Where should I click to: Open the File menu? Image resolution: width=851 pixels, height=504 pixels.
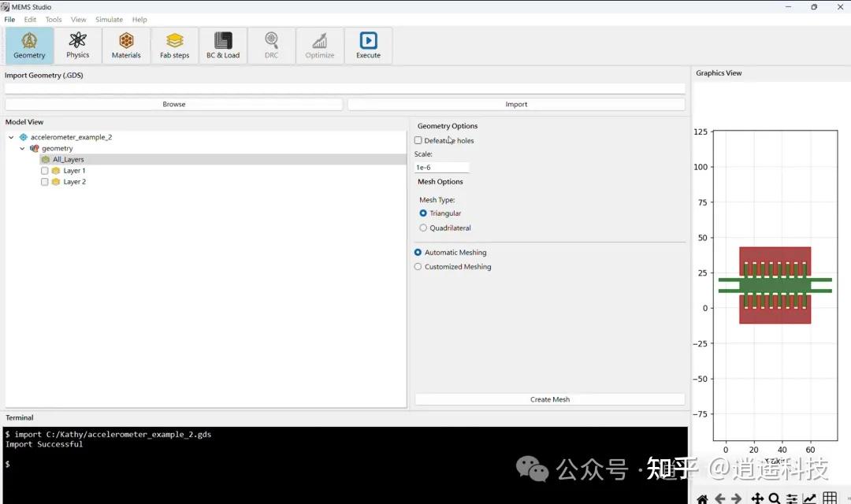[9, 19]
